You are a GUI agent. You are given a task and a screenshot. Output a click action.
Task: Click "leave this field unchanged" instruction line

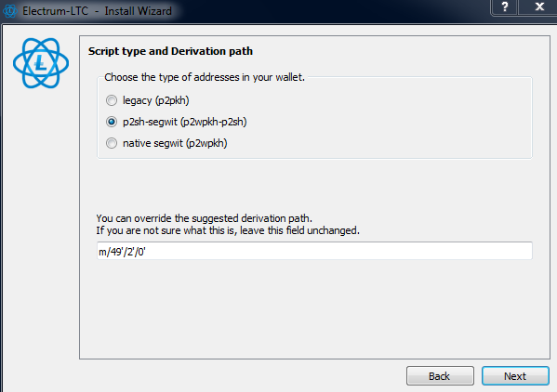coord(299,230)
